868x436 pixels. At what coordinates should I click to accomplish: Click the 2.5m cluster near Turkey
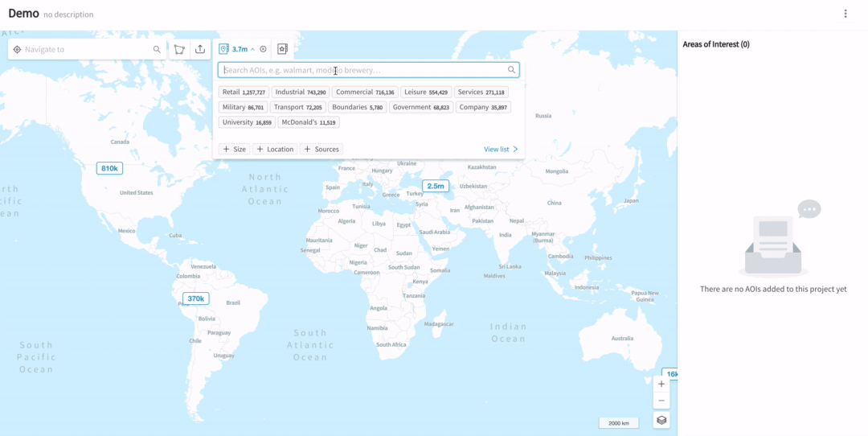pyautogui.click(x=436, y=186)
